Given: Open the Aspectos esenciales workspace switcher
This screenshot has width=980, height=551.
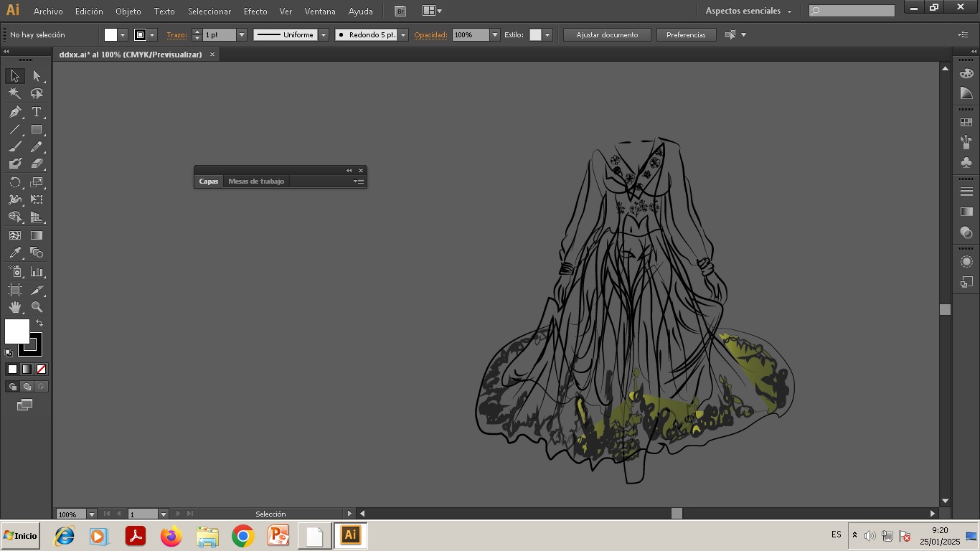Looking at the screenshot, I should click(x=748, y=11).
